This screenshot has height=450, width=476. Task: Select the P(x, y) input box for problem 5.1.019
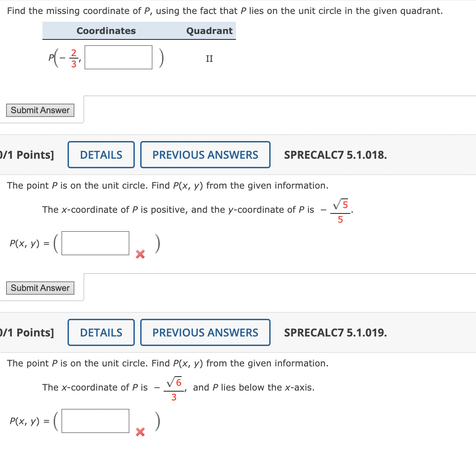coord(95,421)
